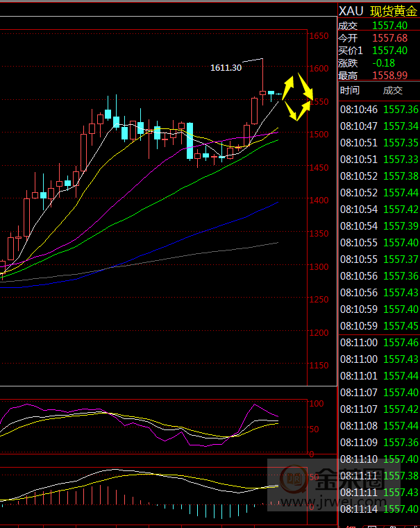Screen dimensions: 420x528
Task: Click the tallest cyan candlestick near 1500
Action: 189,141
